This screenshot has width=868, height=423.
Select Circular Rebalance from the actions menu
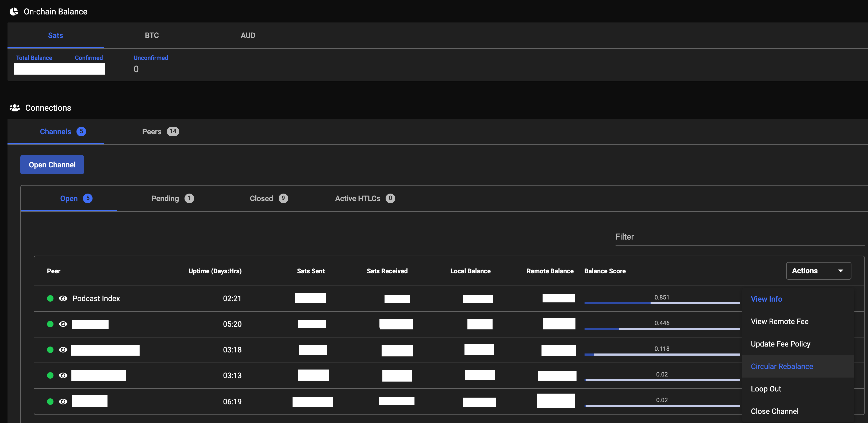click(x=782, y=366)
